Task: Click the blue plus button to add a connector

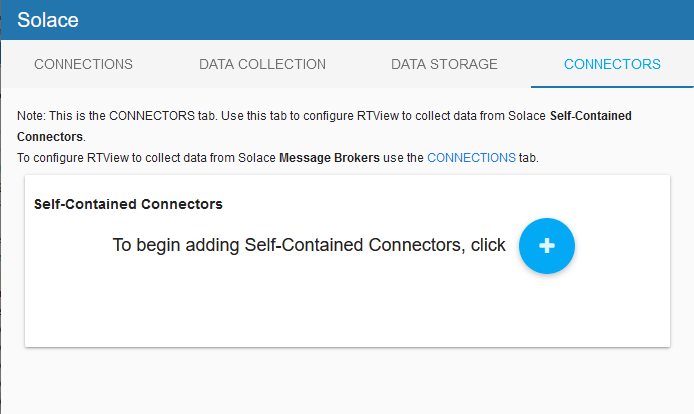Action: click(x=547, y=245)
